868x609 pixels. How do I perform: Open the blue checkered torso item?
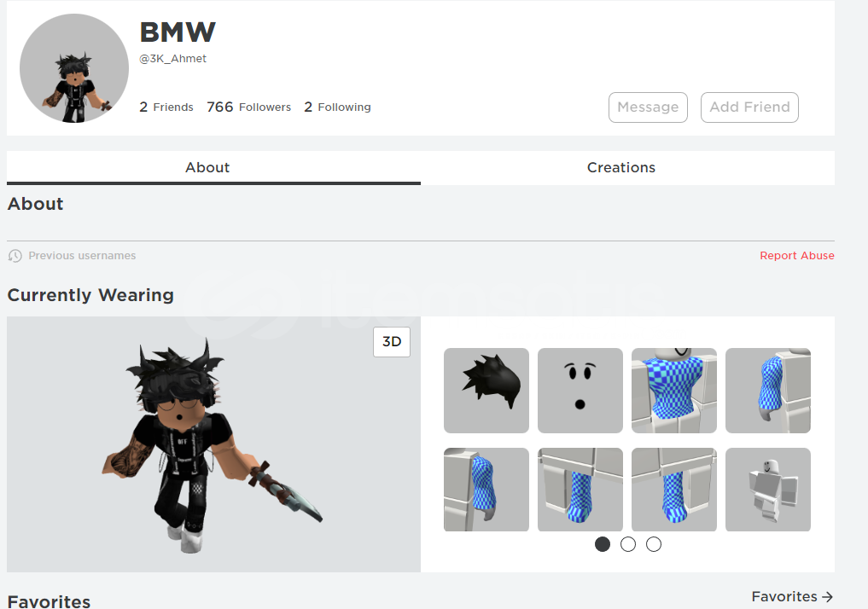click(x=673, y=391)
